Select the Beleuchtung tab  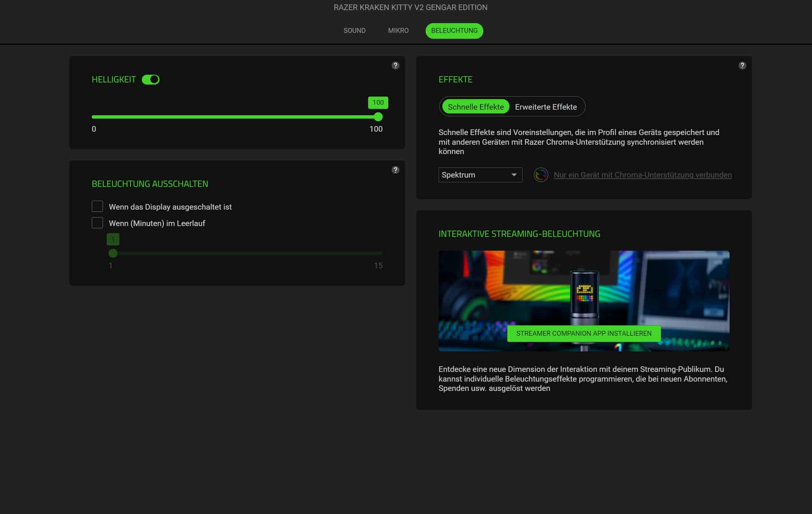[x=454, y=31]
